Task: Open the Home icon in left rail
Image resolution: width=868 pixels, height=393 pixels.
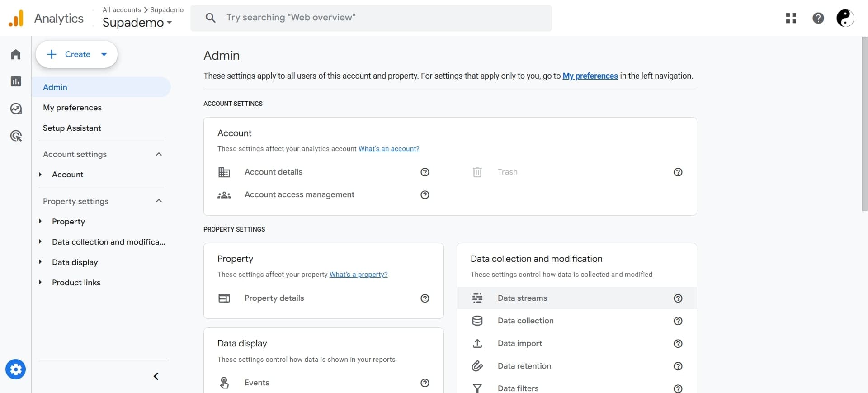Action: (x=16, y=55)
